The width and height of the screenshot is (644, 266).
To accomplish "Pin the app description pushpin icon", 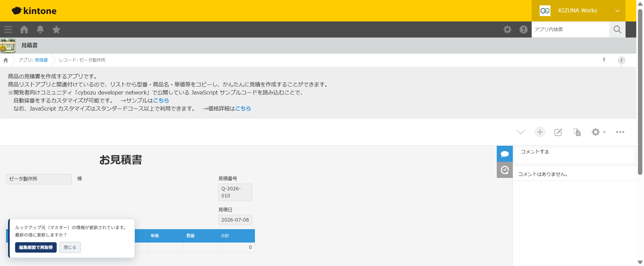I will tap(604, 60).
